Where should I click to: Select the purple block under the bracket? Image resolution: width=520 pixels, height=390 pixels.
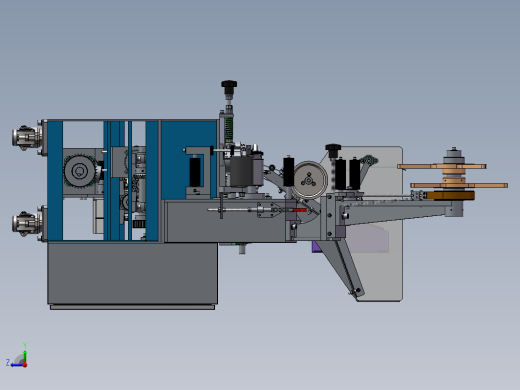[x=316, y=247]
